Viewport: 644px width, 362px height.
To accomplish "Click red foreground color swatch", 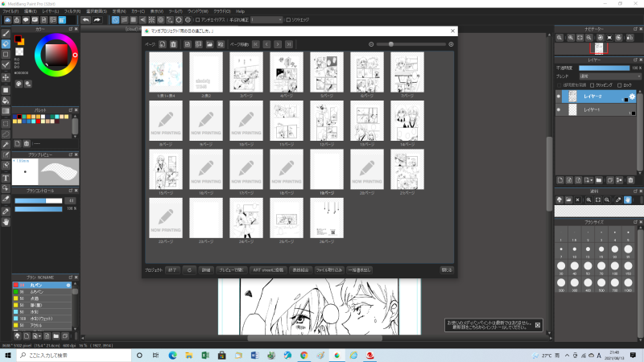I will click(x=18, y=39).
